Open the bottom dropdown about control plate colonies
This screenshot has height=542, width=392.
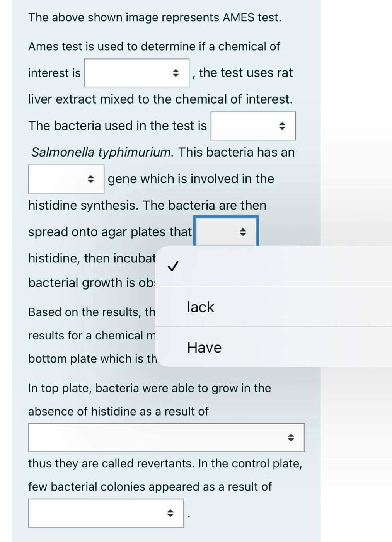coord(105,514)
